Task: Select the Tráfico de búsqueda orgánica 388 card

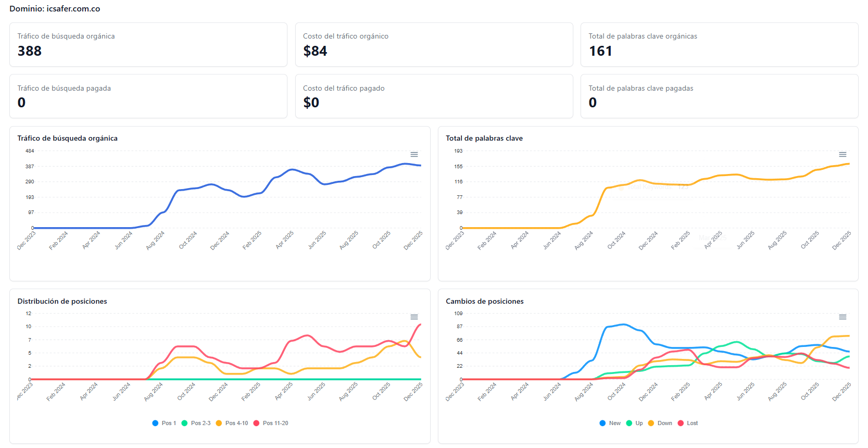Action: [x=148, y=45]
